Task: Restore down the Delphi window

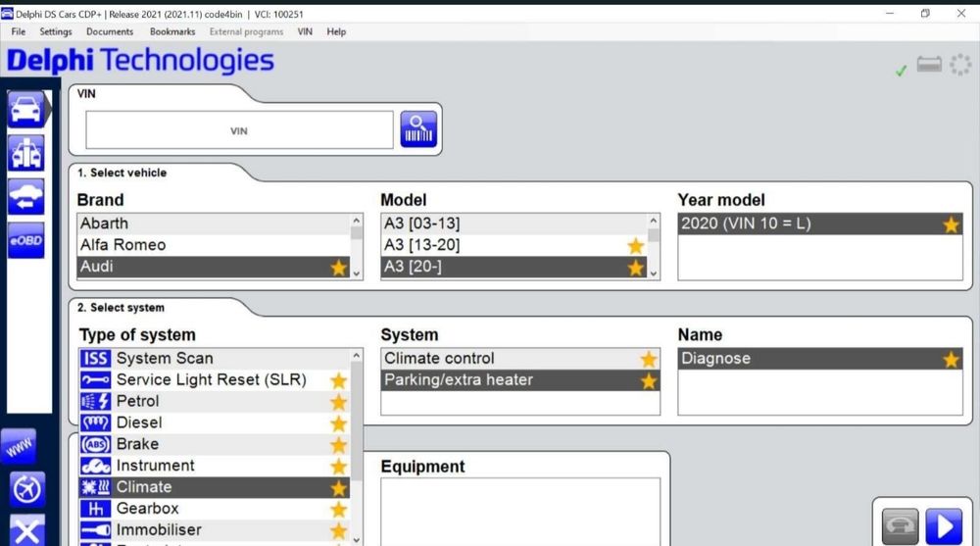Action: [925, 13]
